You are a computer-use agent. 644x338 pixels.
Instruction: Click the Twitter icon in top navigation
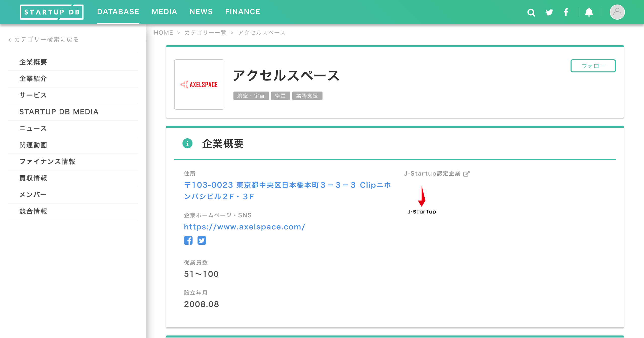pos(549,12)
